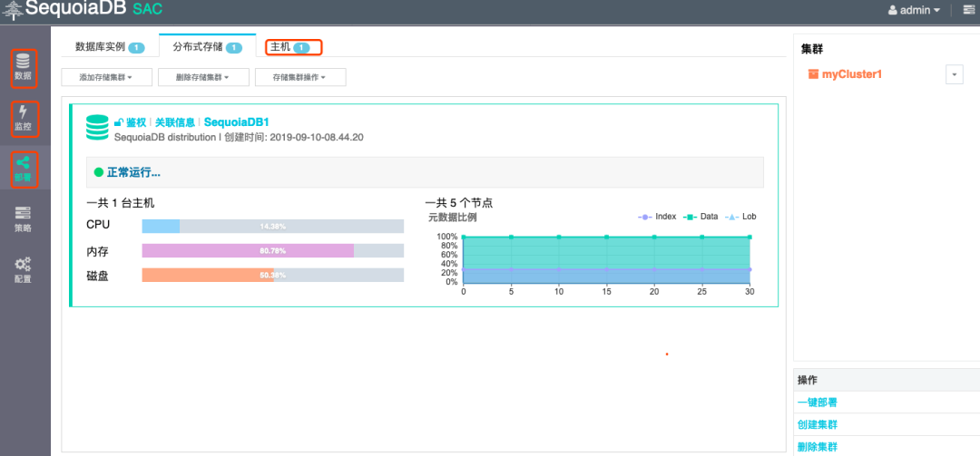Switch to the 数据库实例 tab
This screenshot has height=456, width=980.
[110, 47]
